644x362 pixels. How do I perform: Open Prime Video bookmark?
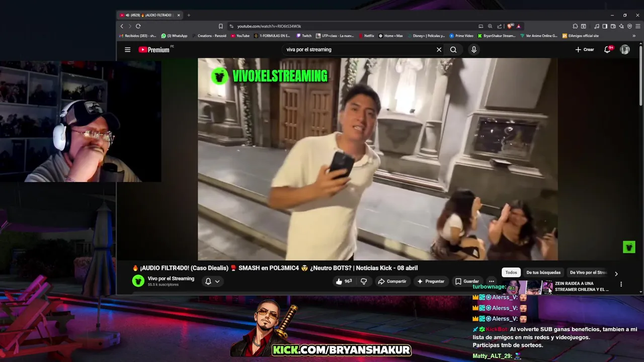(461, 36)
